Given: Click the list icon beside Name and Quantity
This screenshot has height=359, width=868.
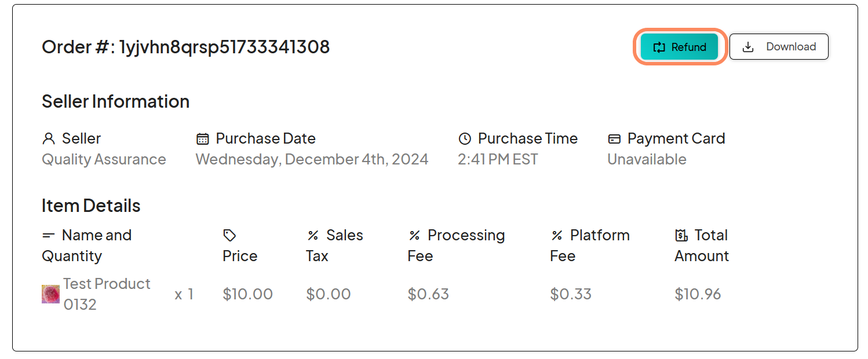Looking at the screenshot, I should point(49,235).
